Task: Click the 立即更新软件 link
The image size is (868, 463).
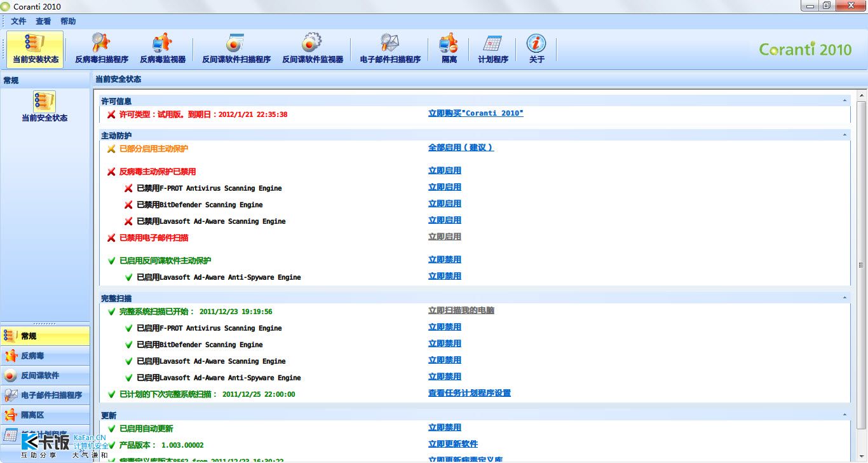Action: click(453, 444)
